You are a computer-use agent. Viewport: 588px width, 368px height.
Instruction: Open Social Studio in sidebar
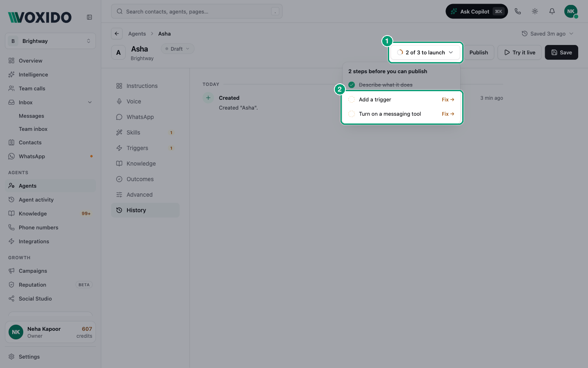click(x=50, y=298)
